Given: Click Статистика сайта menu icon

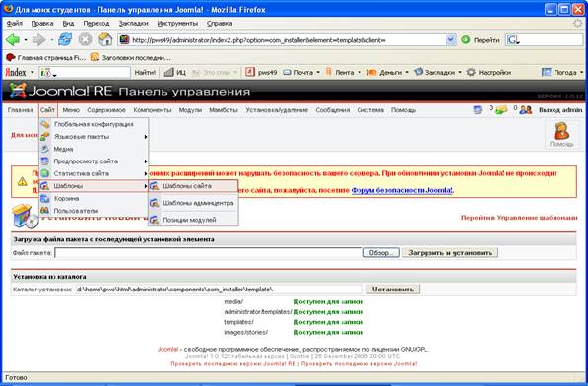Looking at the screenshot, I should click(45, 173).
